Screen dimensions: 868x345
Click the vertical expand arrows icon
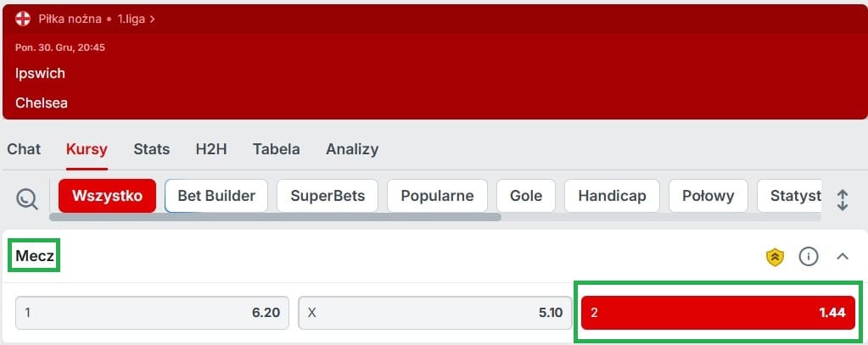click(843, 199)
